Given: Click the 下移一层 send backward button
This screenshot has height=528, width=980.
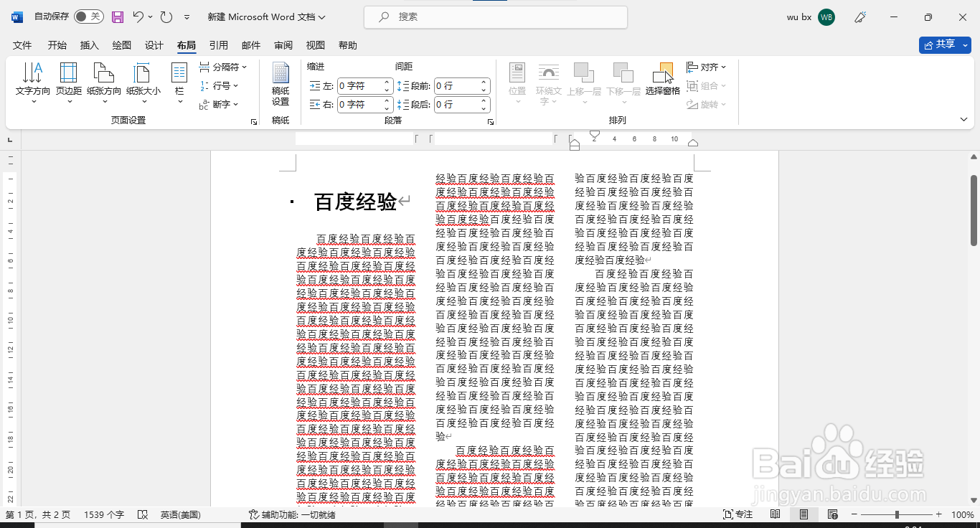Looking at the screenshot, I should tap(623, 82).
